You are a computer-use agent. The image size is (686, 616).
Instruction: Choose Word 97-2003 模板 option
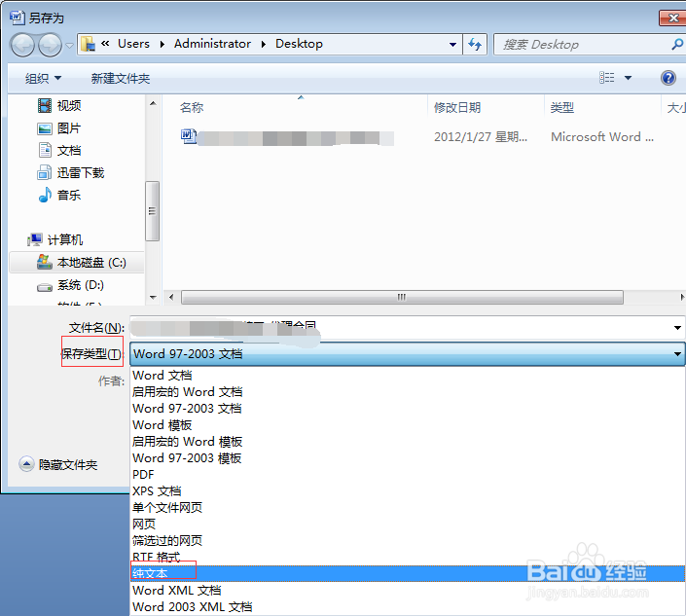click(408, 458)
